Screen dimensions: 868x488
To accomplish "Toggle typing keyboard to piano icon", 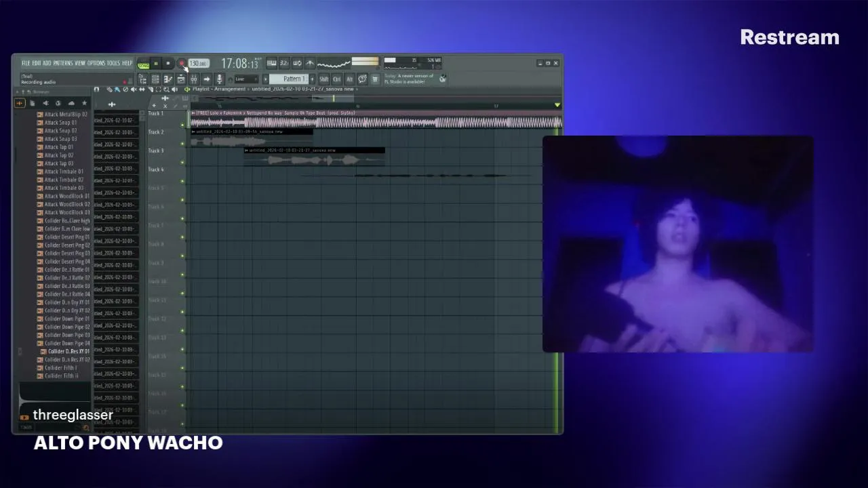I will point(271,63).
